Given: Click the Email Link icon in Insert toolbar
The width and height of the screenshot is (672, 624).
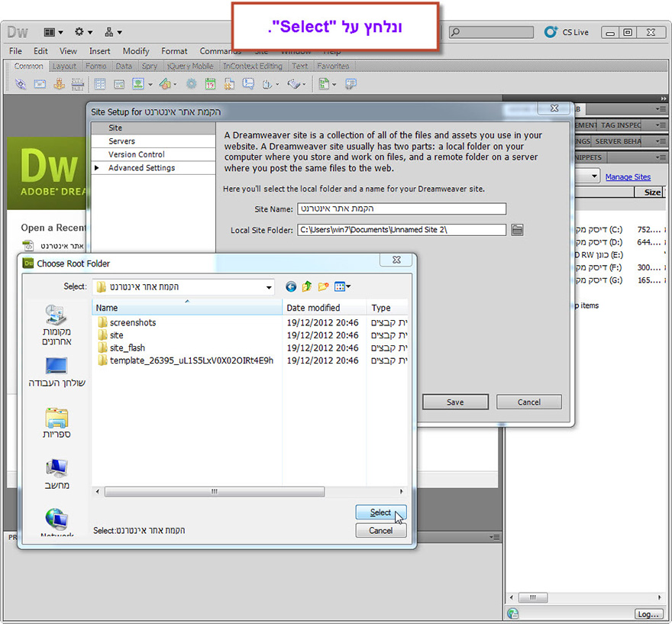Looking at the screenshot, I should (40, 84).
